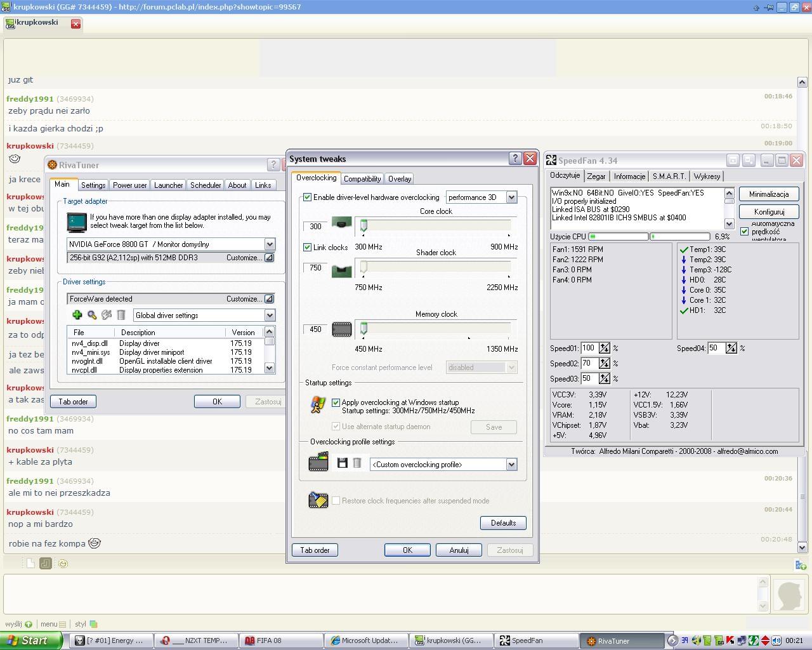Image resolution: width=812 pixels, height=650 pixels.
Task: Click the network computers icon in tray
Action: coord(742,640)
